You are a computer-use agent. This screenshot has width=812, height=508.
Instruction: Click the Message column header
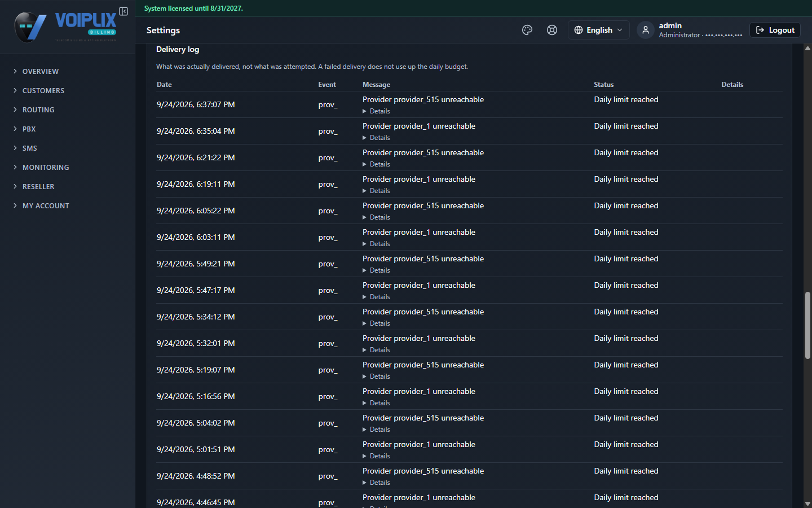click(376, 85)
